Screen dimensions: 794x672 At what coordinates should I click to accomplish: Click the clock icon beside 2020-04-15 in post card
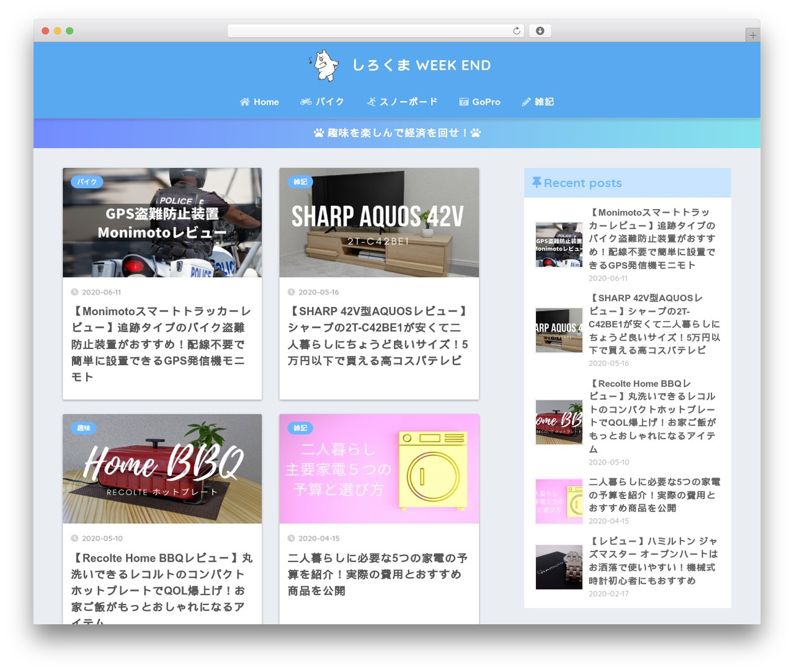pos(291,538)
